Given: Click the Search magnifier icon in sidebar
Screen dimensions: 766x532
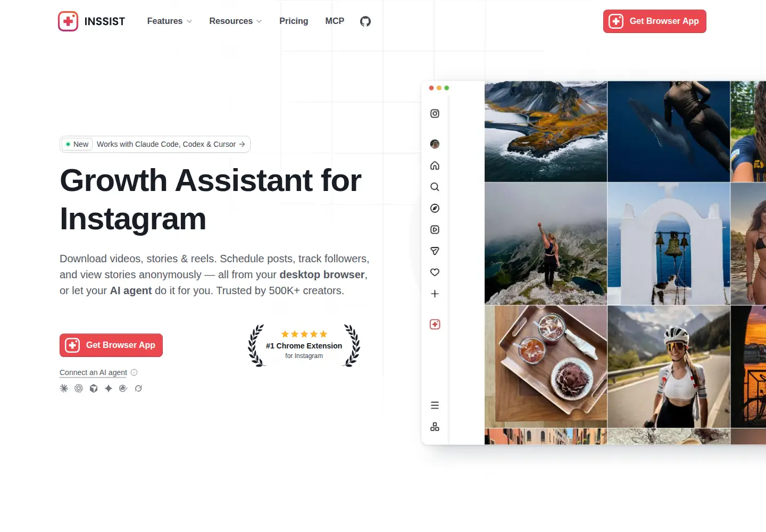Looking at the screenshot, I should [x=435, y=187].
